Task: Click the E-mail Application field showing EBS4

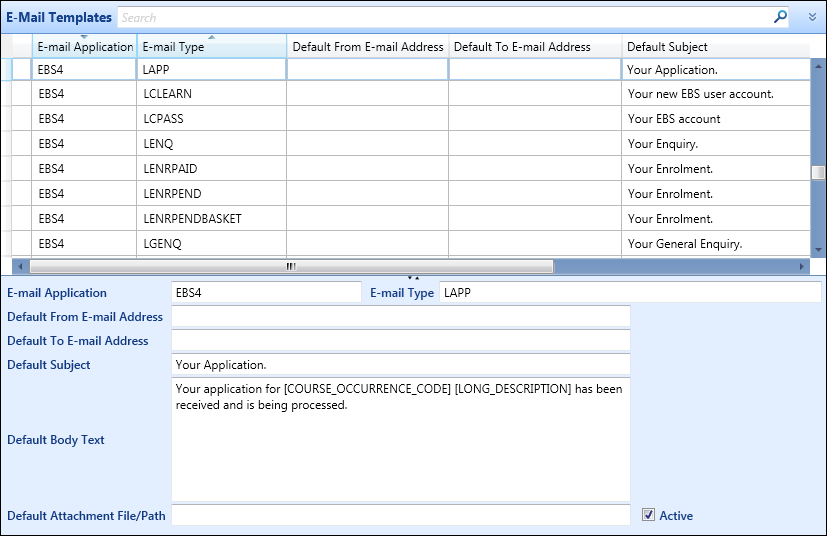Action: point(266,292)
